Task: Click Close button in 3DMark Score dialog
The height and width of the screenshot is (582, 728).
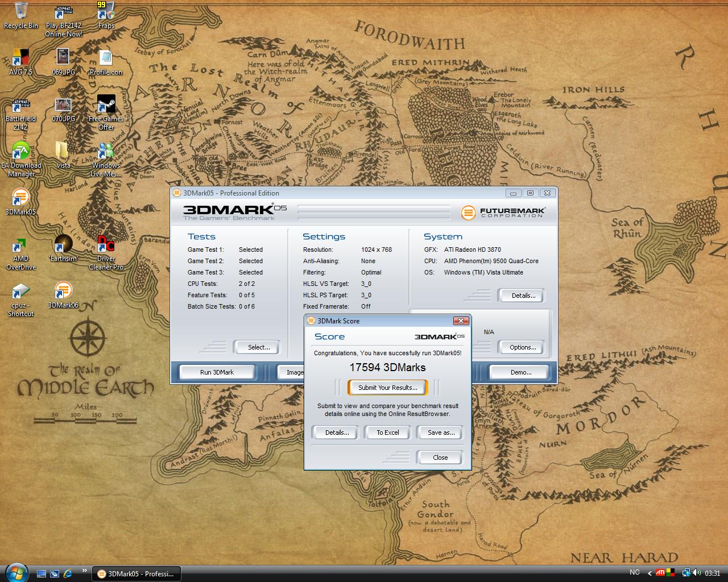Action: (440, 458)
